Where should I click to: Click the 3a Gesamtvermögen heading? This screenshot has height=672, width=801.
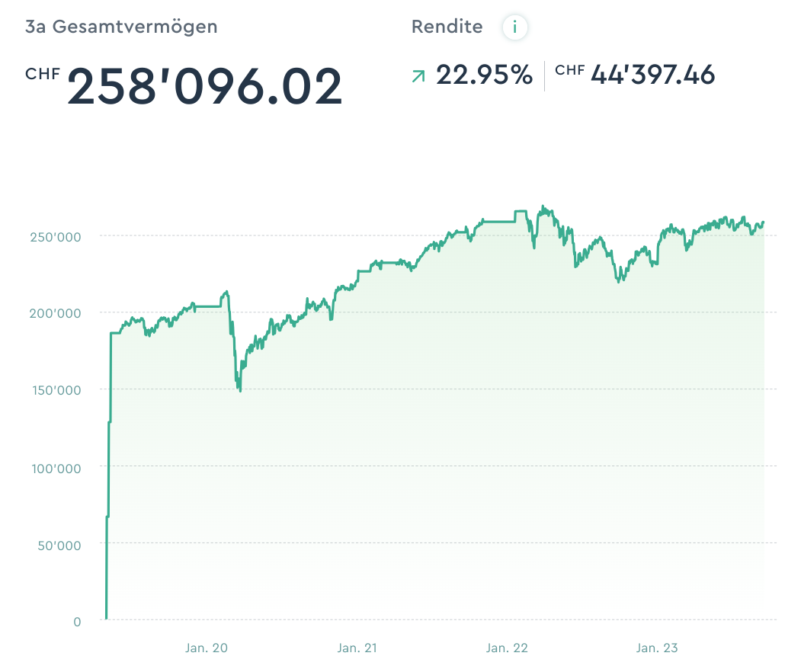coord(121,27)
